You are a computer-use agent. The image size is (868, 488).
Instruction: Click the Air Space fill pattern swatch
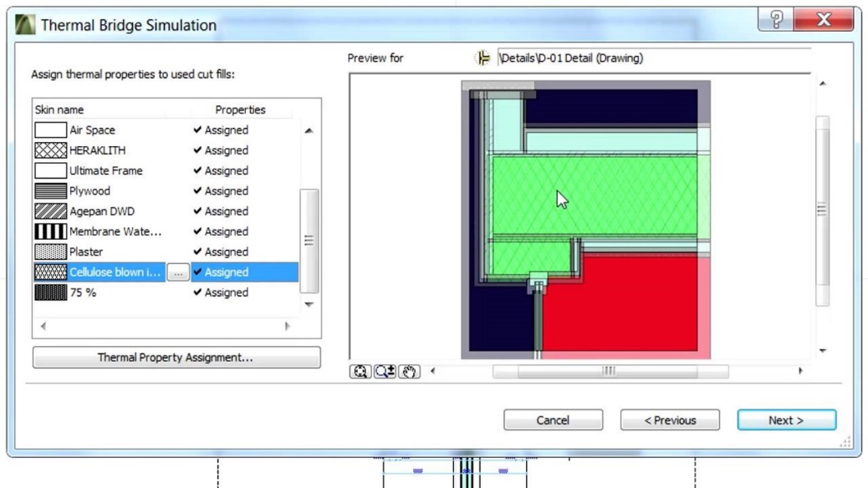[50, 130]
